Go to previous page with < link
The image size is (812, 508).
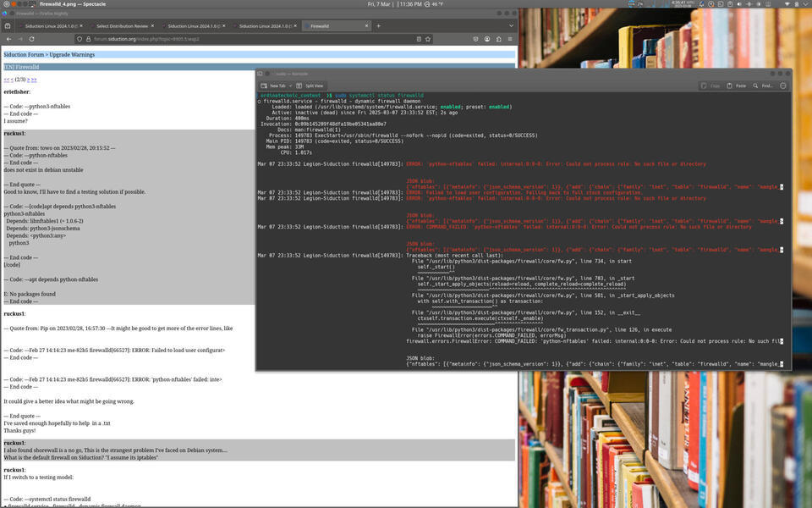click(12, 80)
